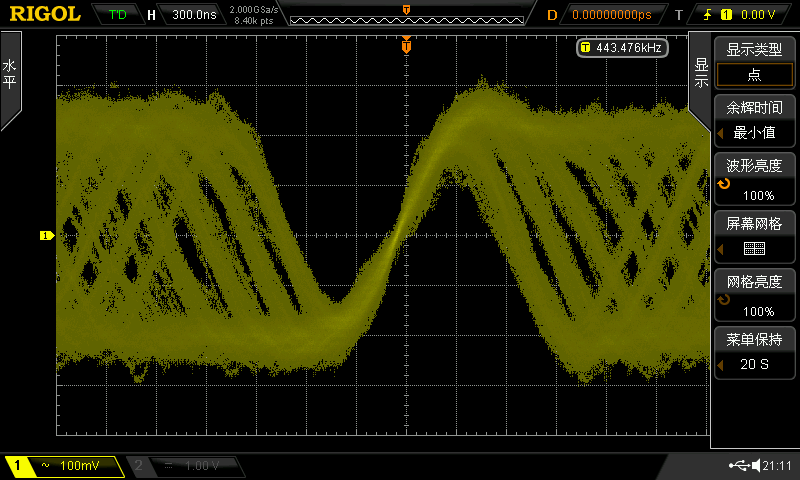Open the 屏幕网格 screen grid menu
This screenshot has height=480, width=800.
click(x=754, y=223)
